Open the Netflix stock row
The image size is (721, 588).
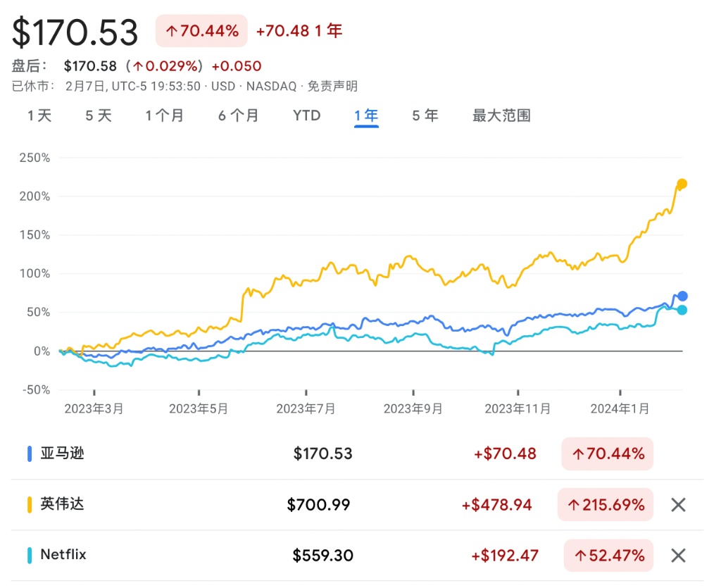click(63, 555)
